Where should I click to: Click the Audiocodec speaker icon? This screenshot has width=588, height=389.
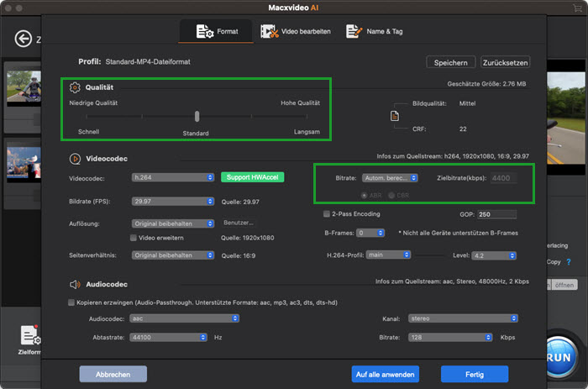pyautogui.click(x=75, y=284)
